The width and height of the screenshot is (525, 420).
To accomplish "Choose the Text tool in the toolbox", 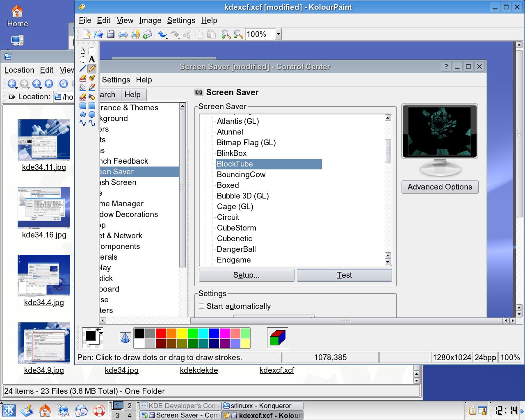I will click(92, 60).
